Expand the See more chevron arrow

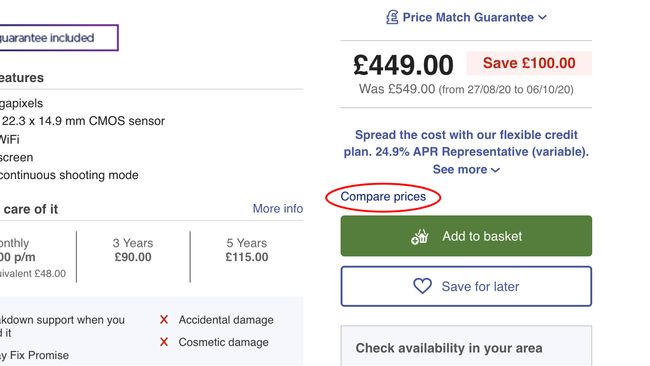495,170
